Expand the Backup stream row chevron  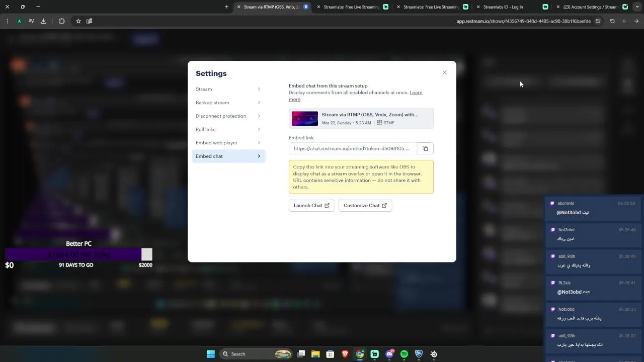coord(259,103)
